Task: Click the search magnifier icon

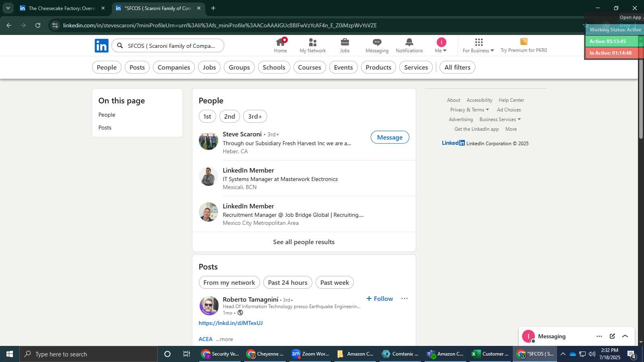Action: pos(120,45)
